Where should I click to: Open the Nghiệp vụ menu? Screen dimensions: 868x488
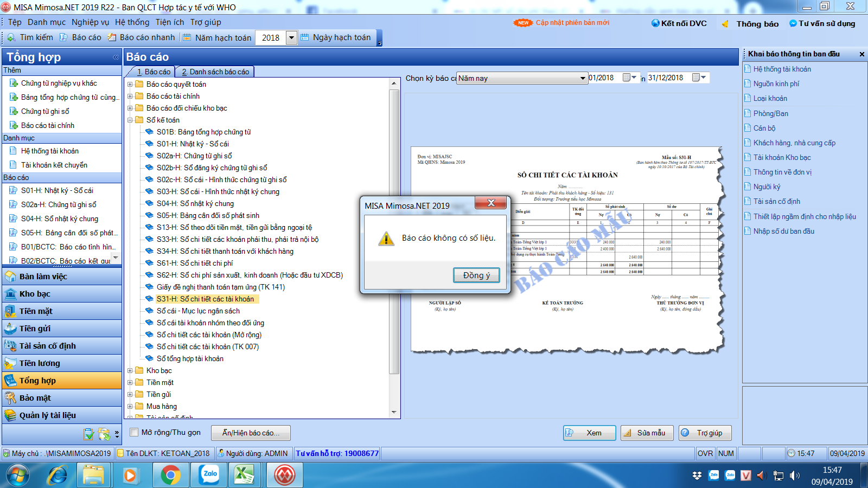pos(90,22)
